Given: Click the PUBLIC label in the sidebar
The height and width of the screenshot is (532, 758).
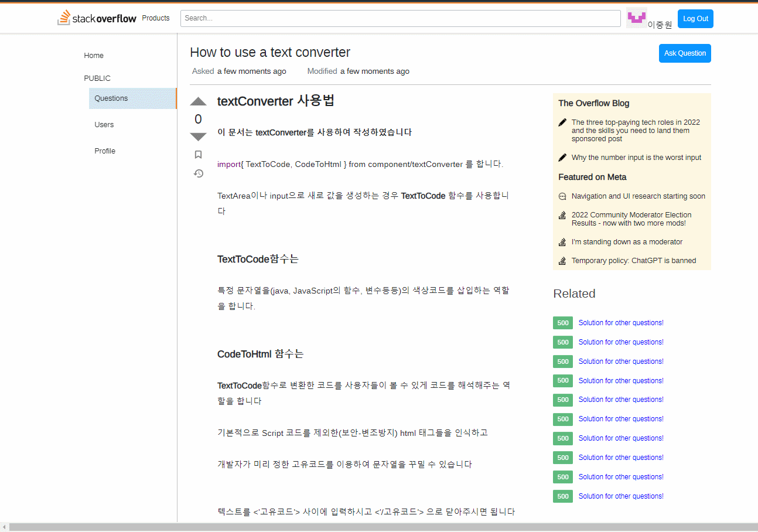Looking at the screenshot, I should point(97,79).
